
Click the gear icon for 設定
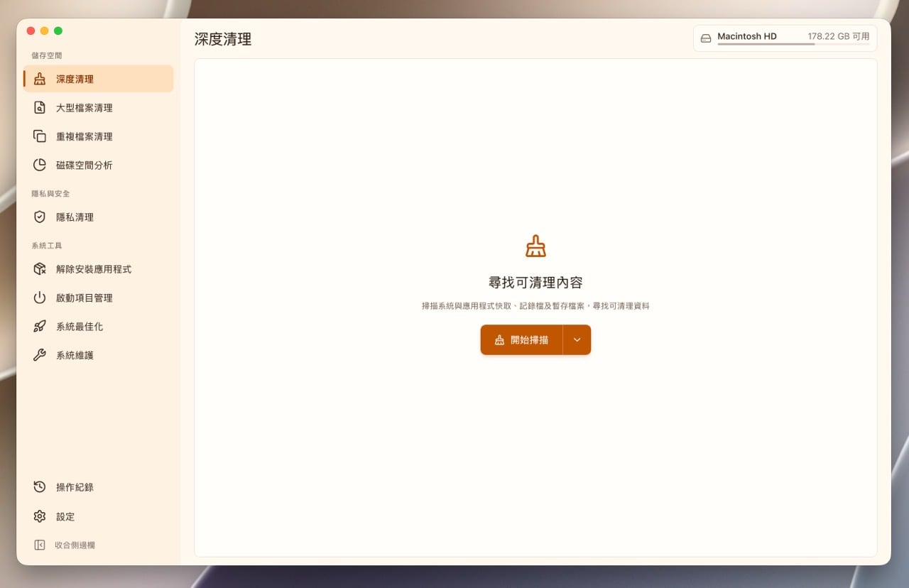pos(40,516)
